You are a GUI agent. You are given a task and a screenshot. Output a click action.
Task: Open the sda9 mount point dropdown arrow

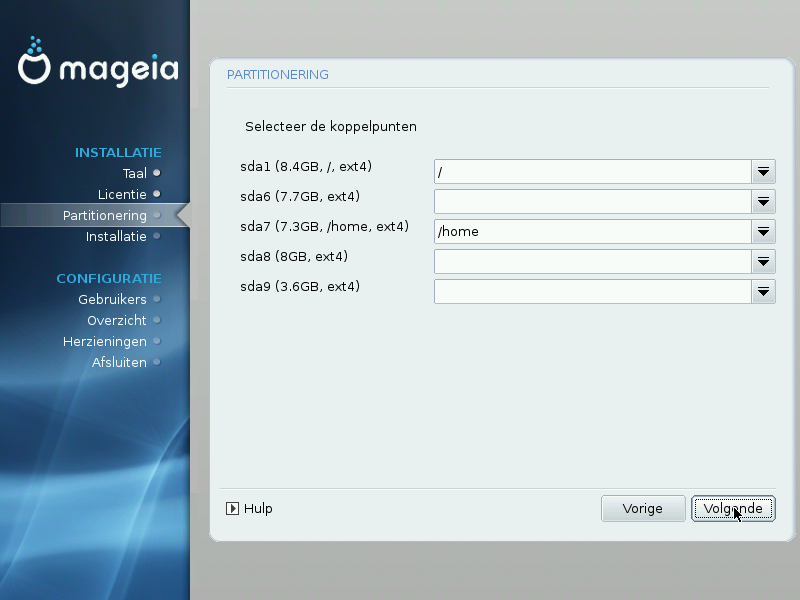pyautogui.click(x=763, y=292)
